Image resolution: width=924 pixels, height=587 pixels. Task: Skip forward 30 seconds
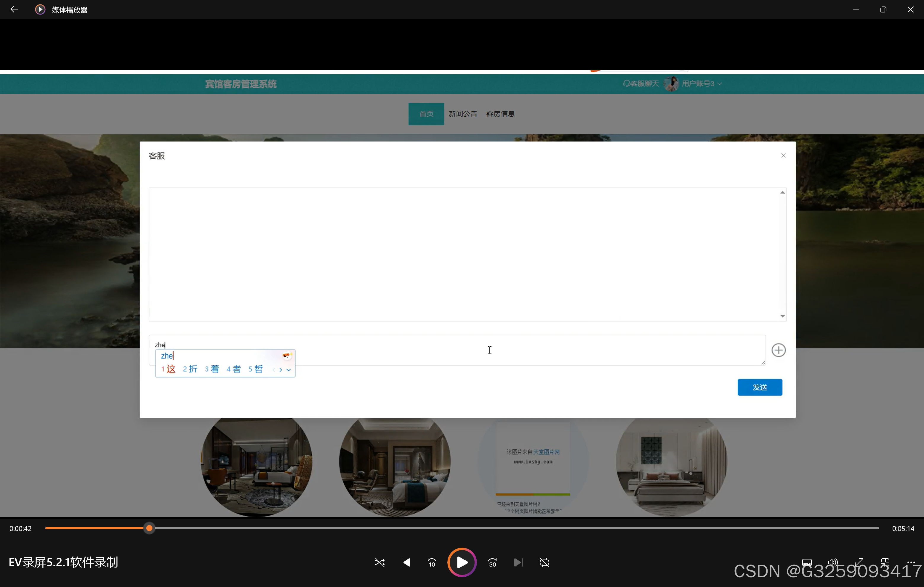click(492, 562)
